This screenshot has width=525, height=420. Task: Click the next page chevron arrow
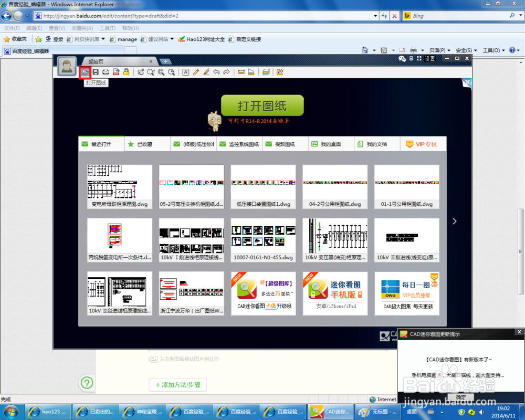click(x=454, y=222)
